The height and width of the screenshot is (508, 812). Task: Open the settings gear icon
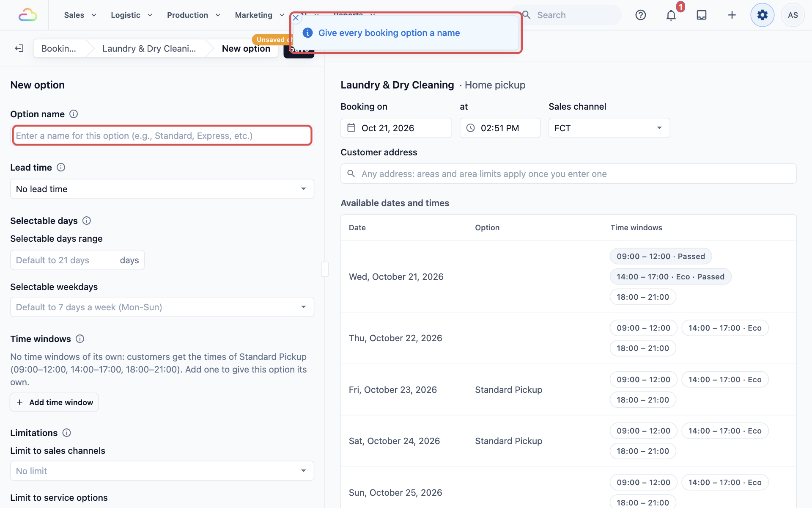[763, 15]
